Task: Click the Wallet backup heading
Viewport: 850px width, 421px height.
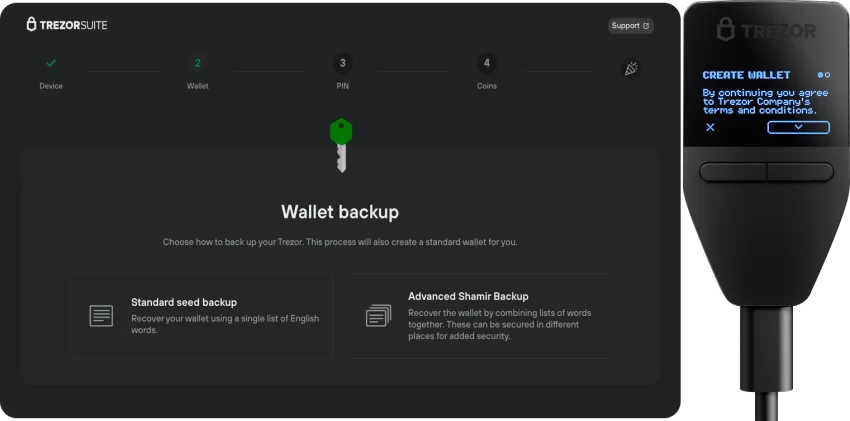Action: tap(340, 212)
